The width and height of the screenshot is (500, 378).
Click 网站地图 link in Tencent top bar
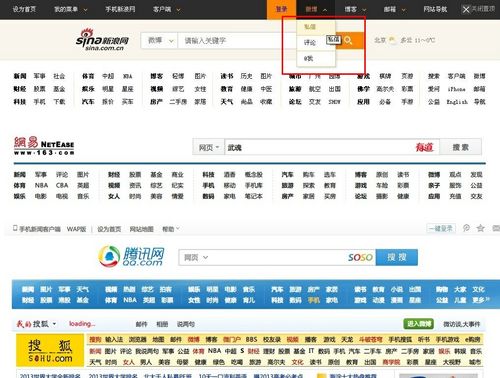(141, 229)
